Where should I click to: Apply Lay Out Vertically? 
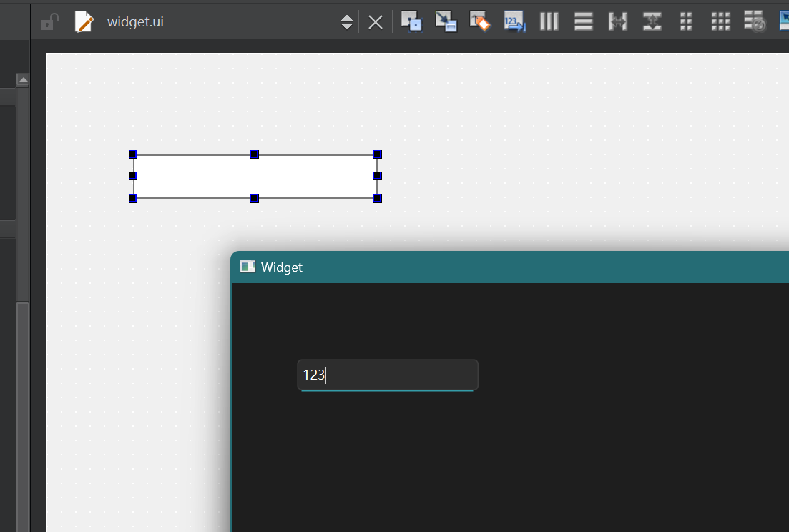pos(583,21)
